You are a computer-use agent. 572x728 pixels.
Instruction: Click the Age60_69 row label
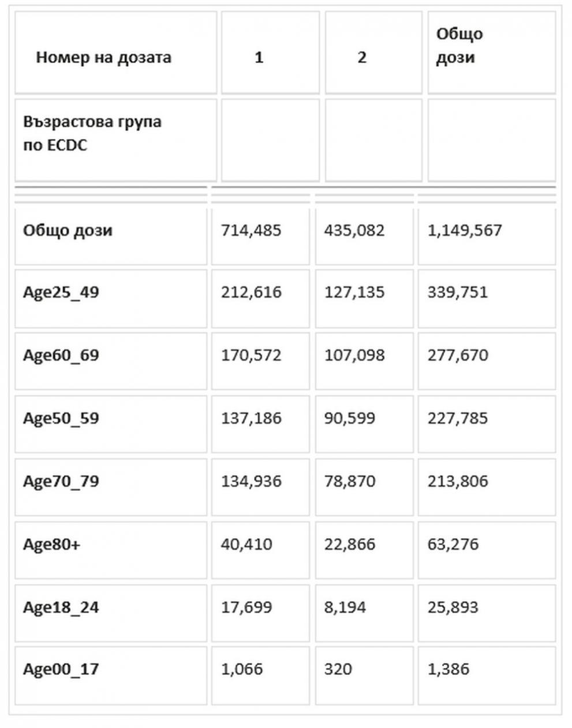61,355
